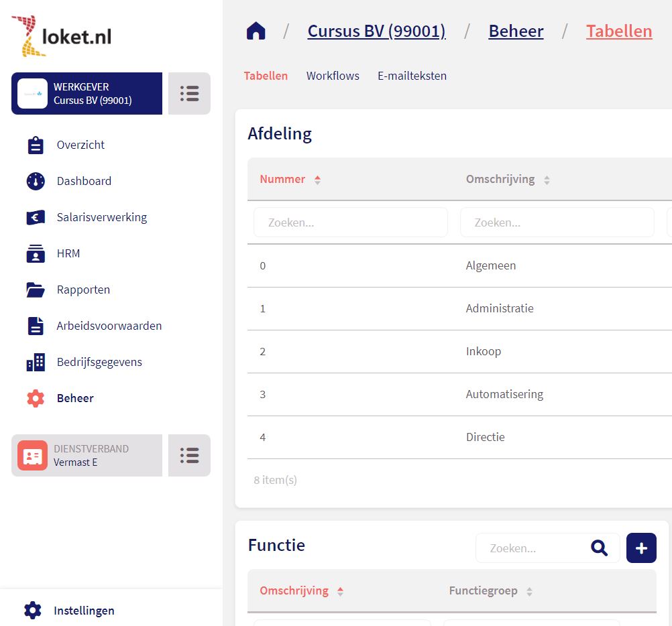Open the Overzicht clipboard icon
This screenshot has height=626, width=672.
point(36,145)
